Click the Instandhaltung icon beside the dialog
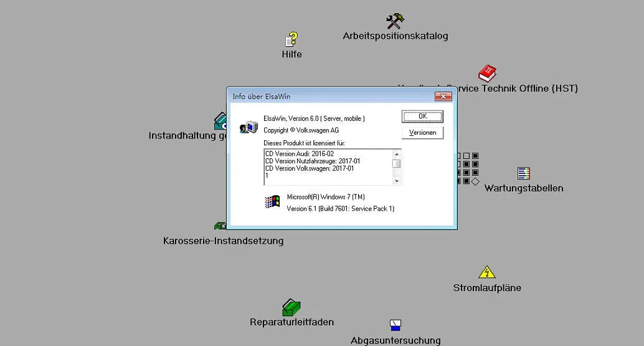The image size is (644, 346). coord(220,121)
